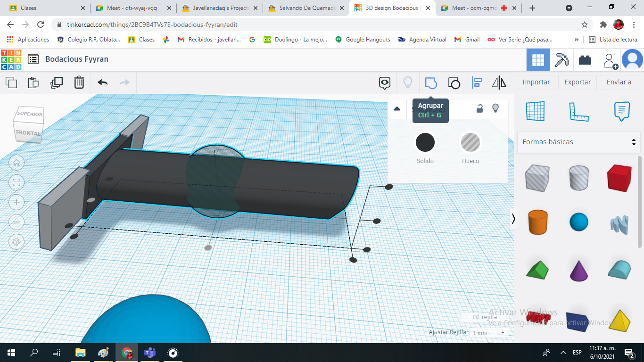This screenshot has width=644, height=362.
Task: Click the view cube SUPERIOR face
Action: point(30,114)
